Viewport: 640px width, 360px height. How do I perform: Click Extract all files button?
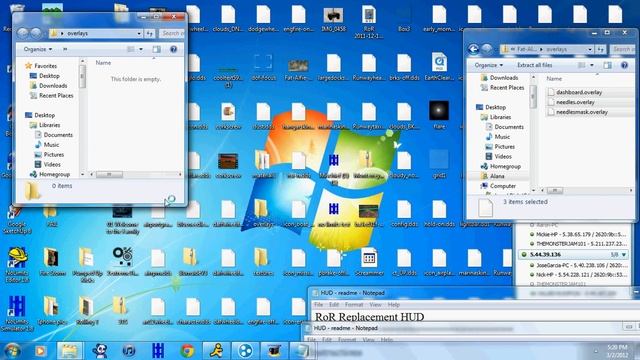535,65
